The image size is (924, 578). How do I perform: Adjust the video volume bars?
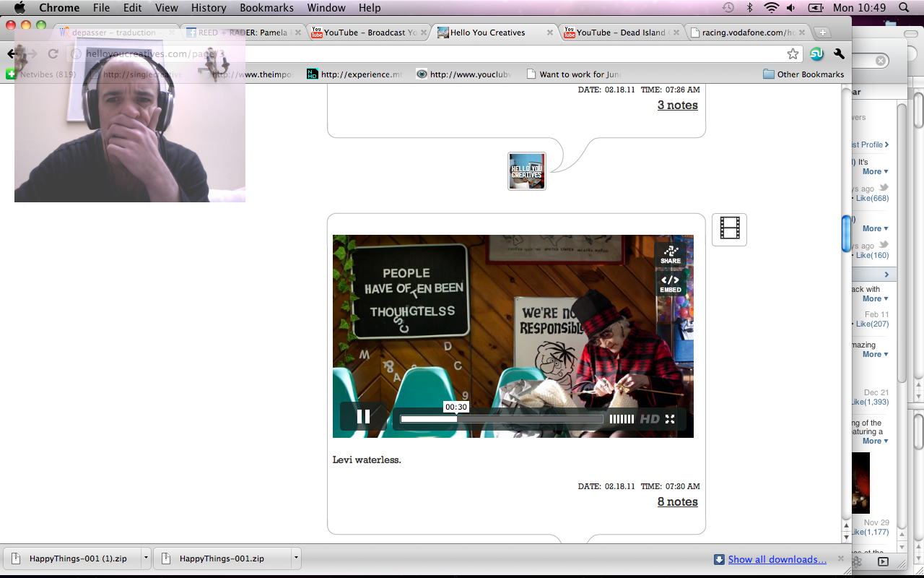(622, 419)
